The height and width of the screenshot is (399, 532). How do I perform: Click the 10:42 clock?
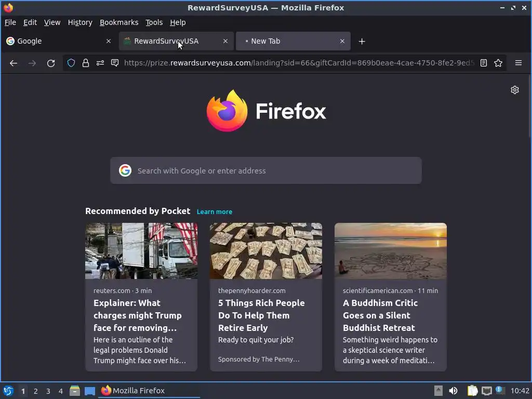(520, 391)
